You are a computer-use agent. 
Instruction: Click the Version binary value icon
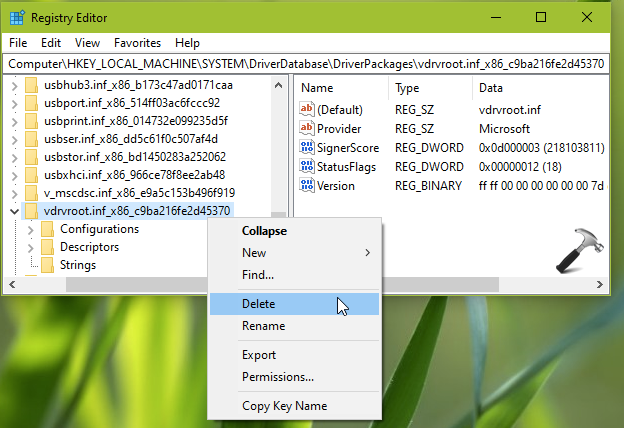(307, 186)
